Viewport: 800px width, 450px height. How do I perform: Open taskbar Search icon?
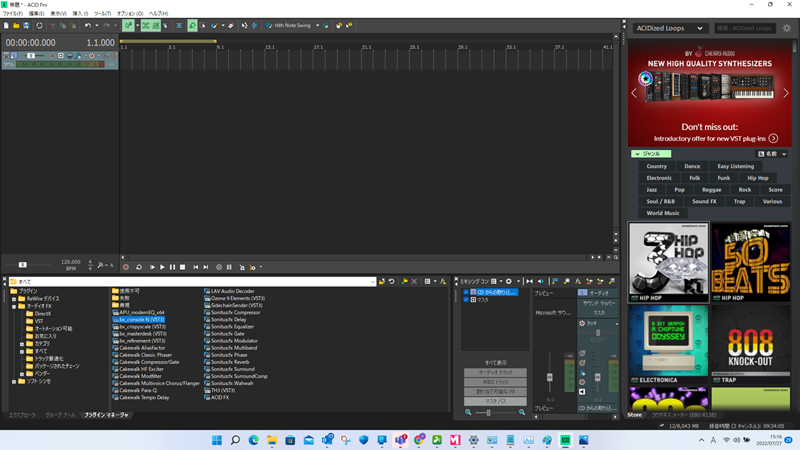click(235, 440)
